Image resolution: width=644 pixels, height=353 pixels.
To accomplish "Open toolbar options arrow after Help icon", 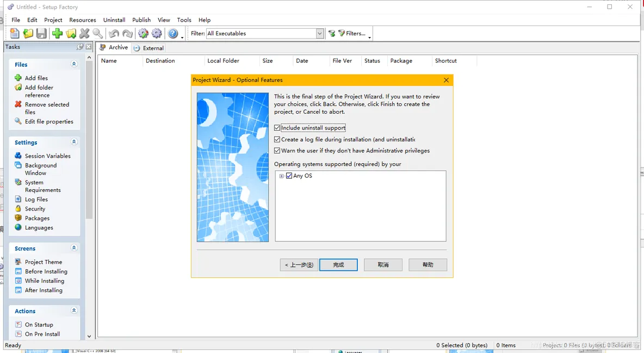I will coord(182,38).
